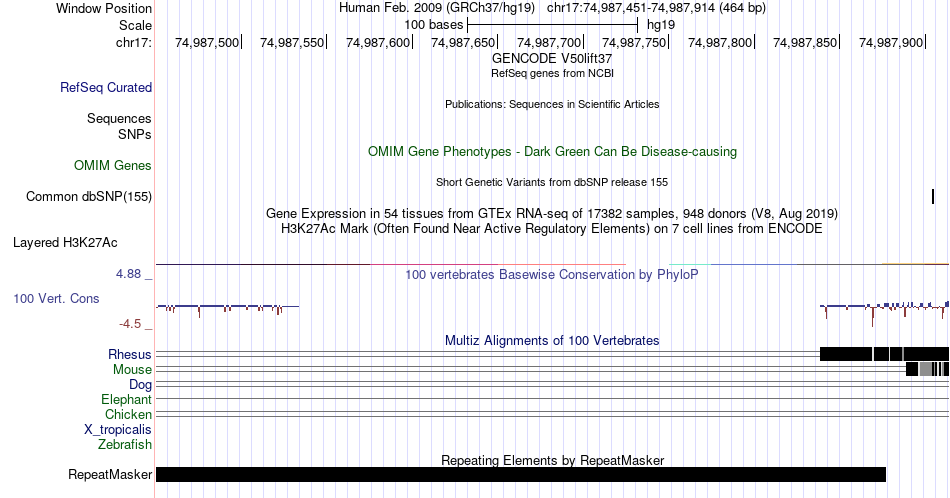Click Publications: Sequences in Scientific Articles title

click(x=552, y=104)
